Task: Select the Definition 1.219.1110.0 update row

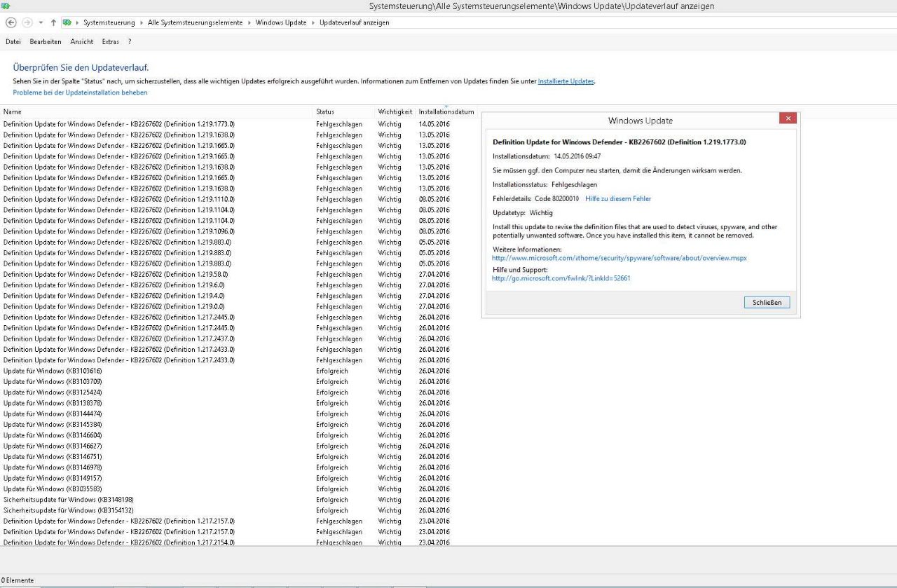Action: click(226, 199)
